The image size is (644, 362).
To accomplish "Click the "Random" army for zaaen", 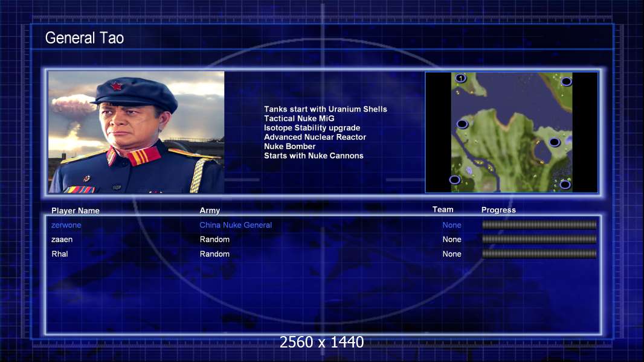I will pos(215,240).
